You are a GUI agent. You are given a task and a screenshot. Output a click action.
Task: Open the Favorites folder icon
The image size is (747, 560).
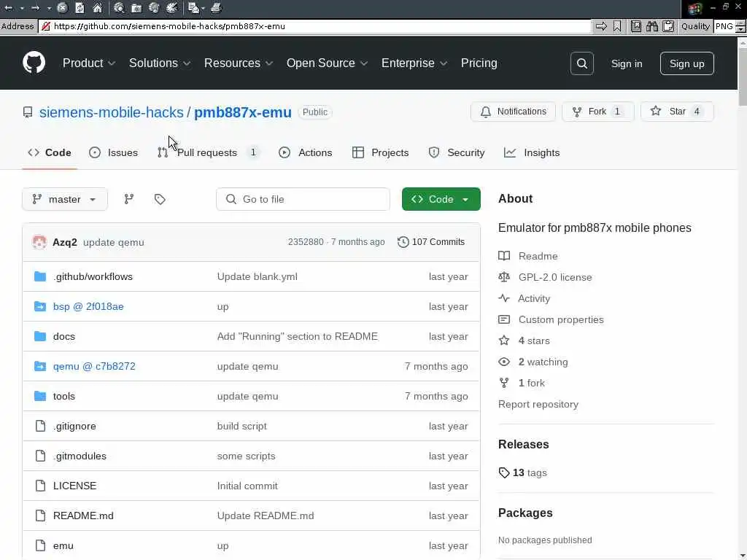point(136,8)
